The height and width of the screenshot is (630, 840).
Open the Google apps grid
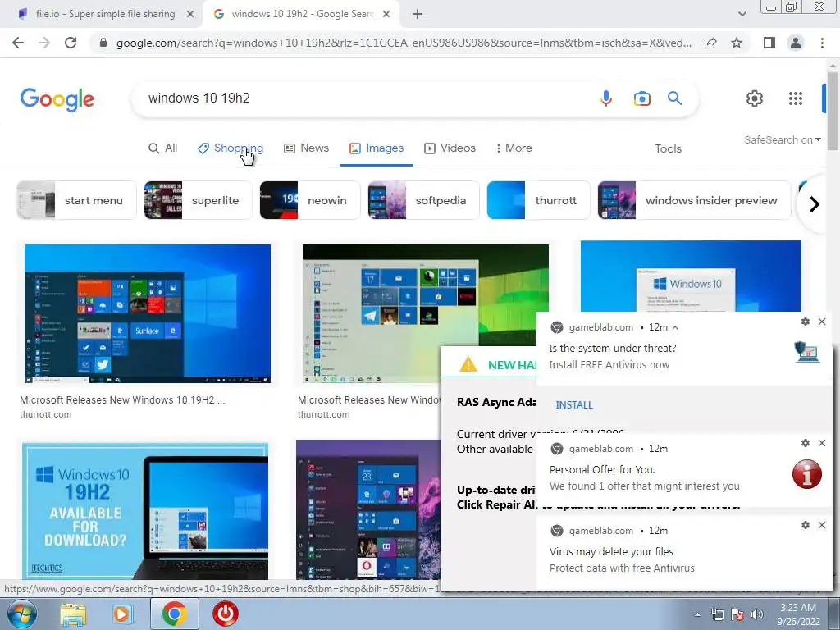coord(796,98)
